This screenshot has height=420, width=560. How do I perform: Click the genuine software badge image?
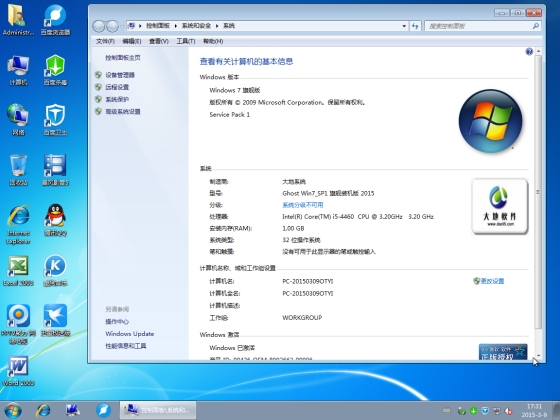(x=503, y=352)
